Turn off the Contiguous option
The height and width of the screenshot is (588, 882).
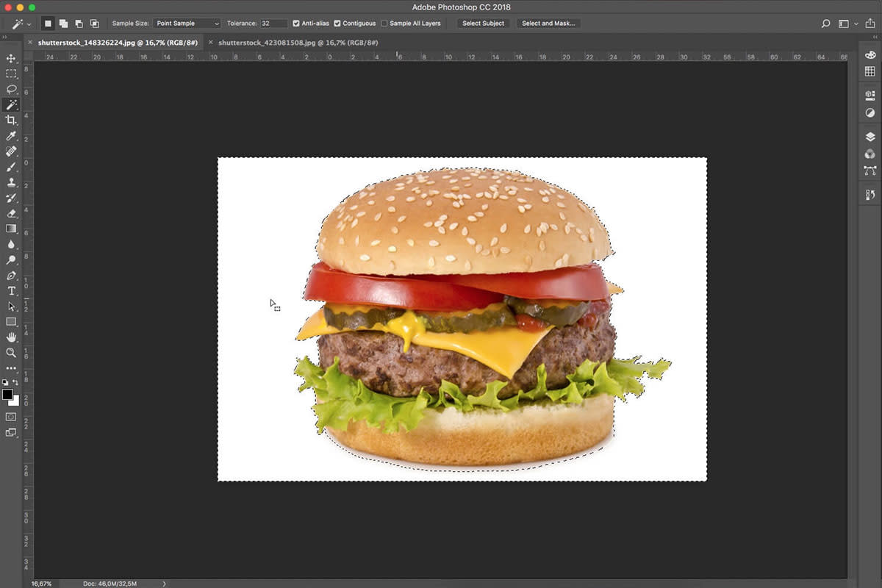[337, 23]
